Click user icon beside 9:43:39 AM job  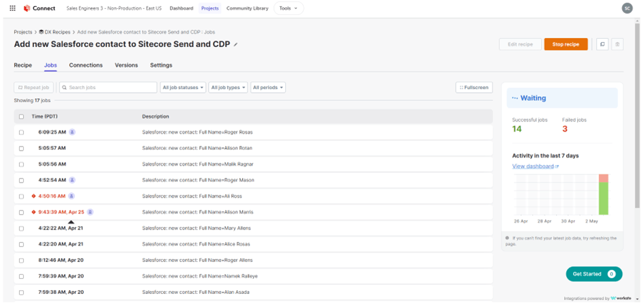pyautogui.click(x=90, y=212)
